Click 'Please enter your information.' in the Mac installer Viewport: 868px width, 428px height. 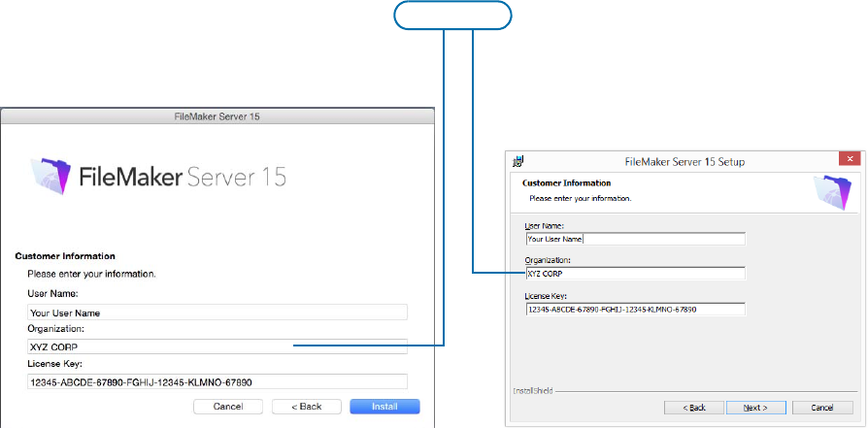click(x=92, y=274)
